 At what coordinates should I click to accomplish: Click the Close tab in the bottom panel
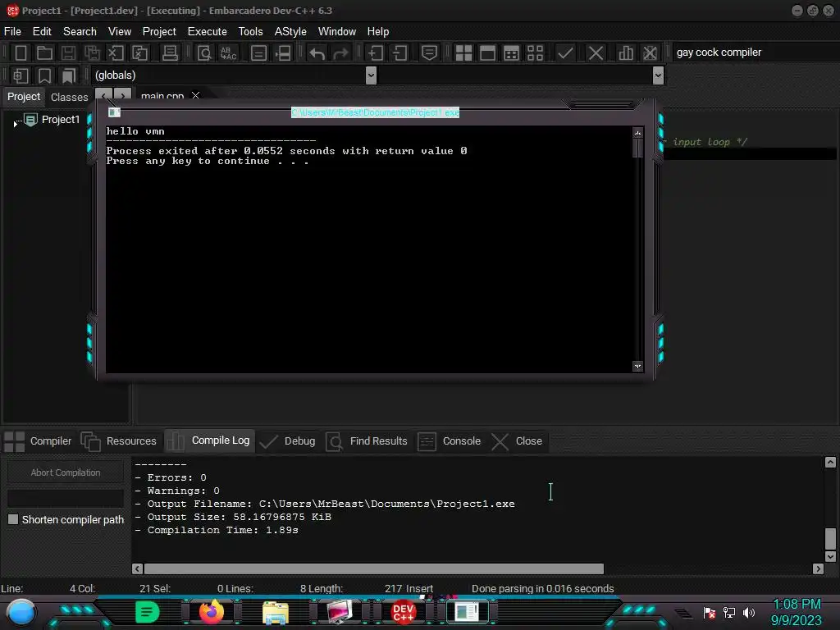click(517, 441)
